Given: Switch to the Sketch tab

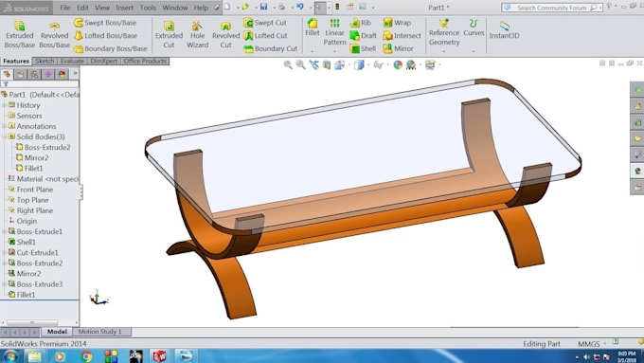Looking at the screenshot, I should click(x=45, y=61).
